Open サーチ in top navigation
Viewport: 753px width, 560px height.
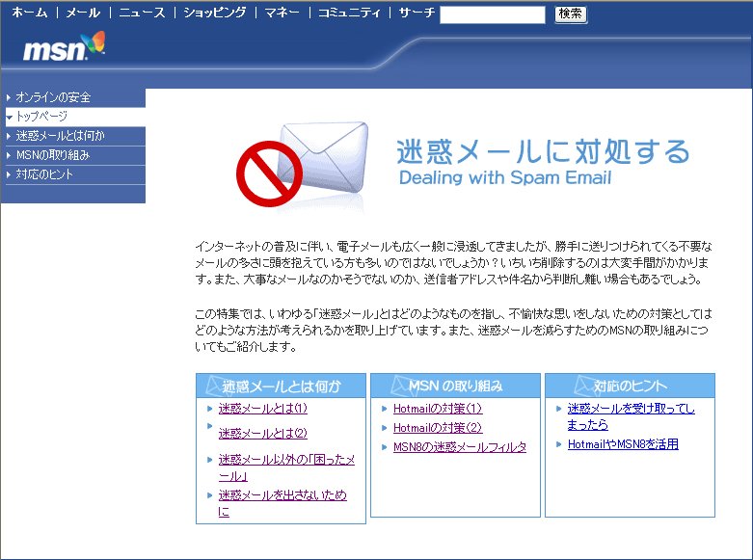417,13
